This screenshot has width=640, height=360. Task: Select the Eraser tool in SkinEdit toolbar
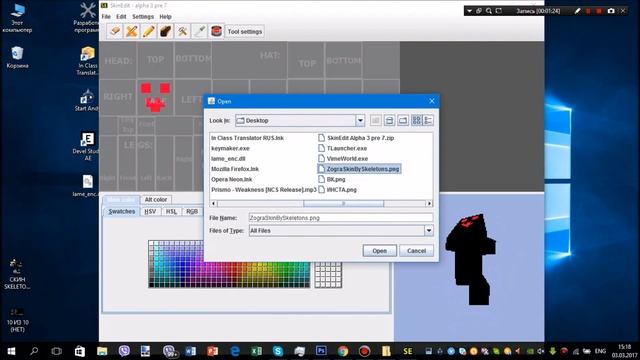pyautogui.click(x=115, y=31)
